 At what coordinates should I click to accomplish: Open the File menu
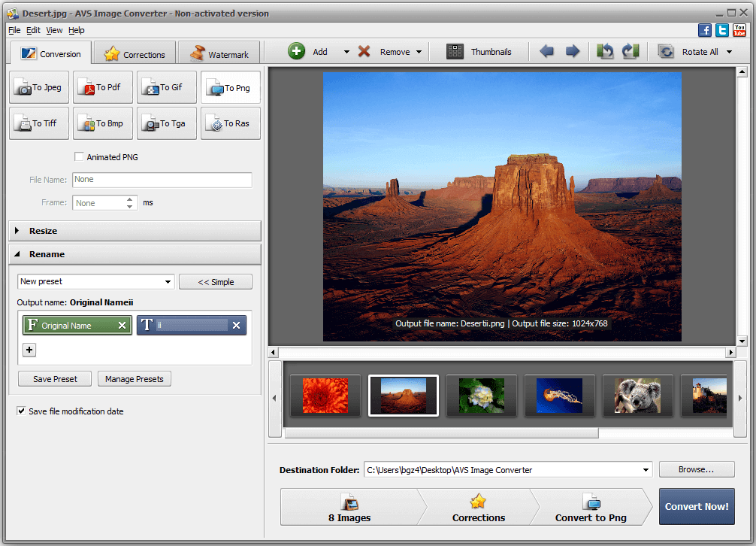click(14, 30)
